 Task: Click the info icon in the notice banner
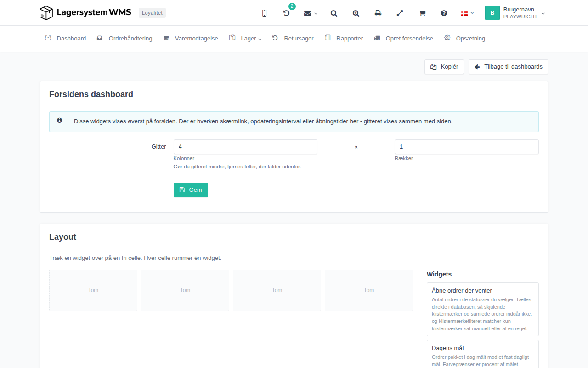(60, 121)
